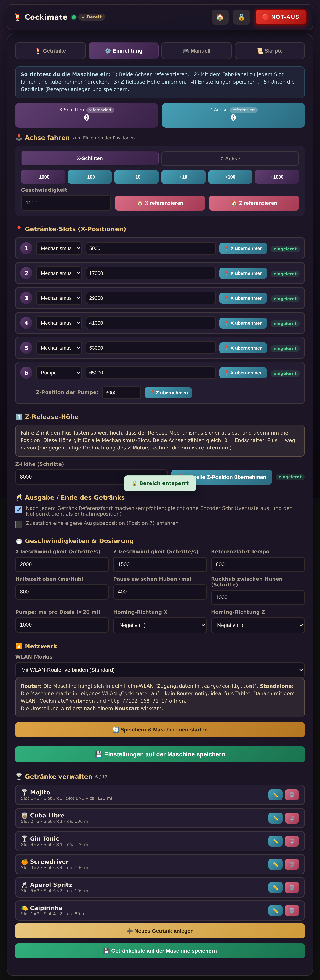Viewport: 320px width, 980px height.
Task: Expand the WLAN-Modus dropdown
Action: coord(160,670)
